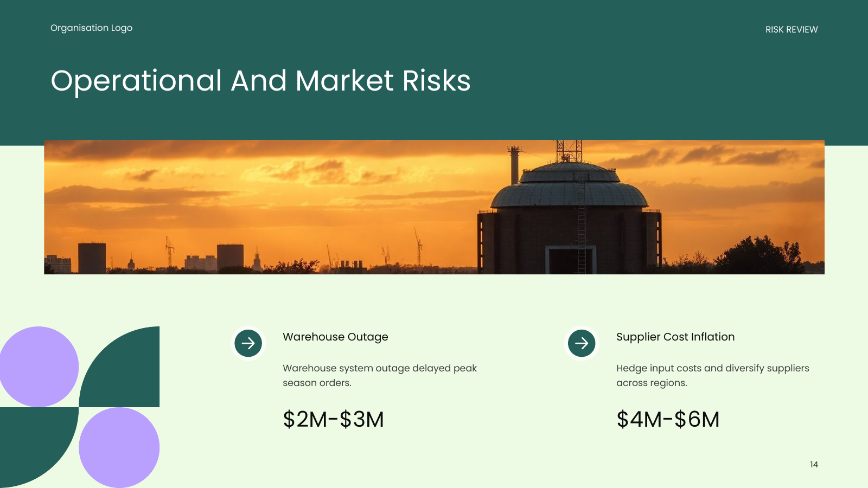
Task: Click the RISK REVIEW header label
Action: coord(792,30)
